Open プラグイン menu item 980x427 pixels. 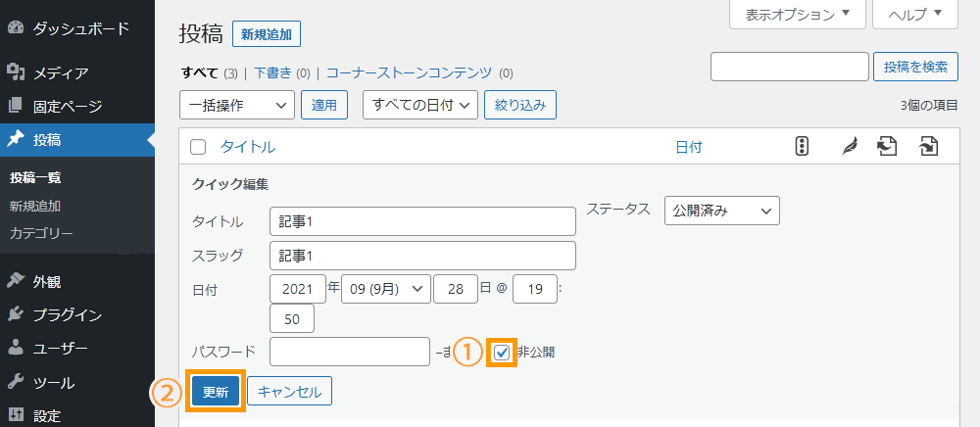[x=68, y=315]
